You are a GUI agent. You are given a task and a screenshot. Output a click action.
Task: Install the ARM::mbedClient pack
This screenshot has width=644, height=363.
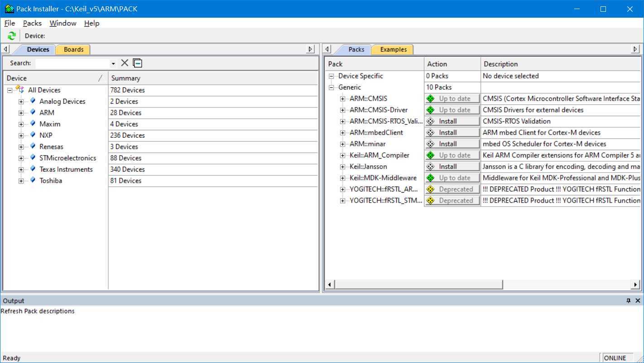[x=452, y=132]
